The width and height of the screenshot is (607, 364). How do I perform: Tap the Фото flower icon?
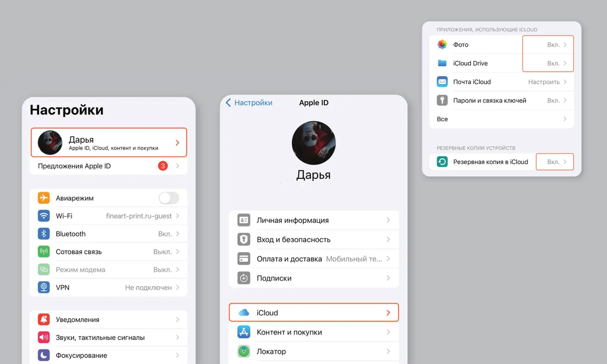442,44
